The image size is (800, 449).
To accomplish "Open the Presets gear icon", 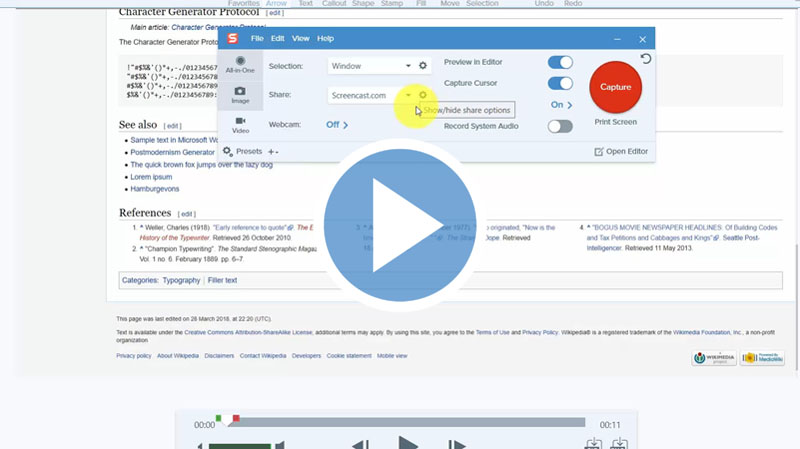I will [x=228, y=152].
